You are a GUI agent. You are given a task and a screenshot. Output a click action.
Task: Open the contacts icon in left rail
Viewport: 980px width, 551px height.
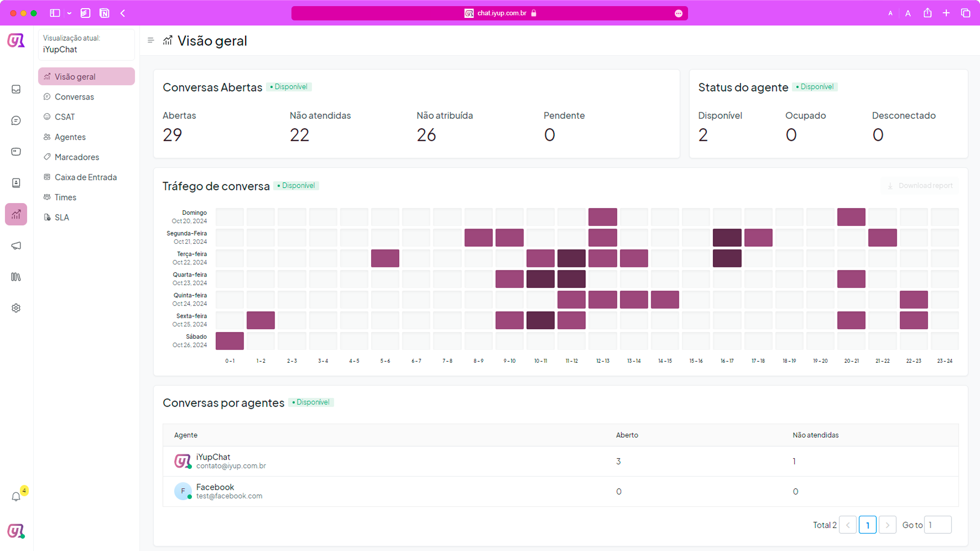point(16,183)
